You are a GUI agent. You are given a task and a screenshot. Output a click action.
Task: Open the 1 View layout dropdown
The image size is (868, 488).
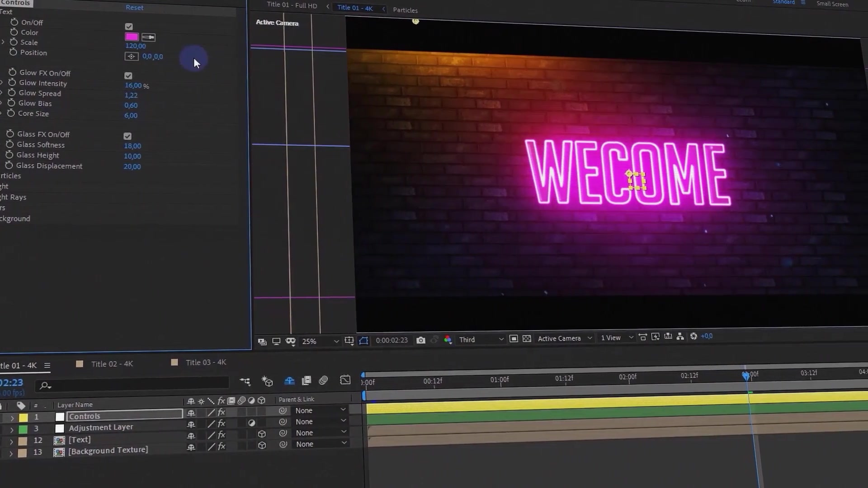[617, 338]
